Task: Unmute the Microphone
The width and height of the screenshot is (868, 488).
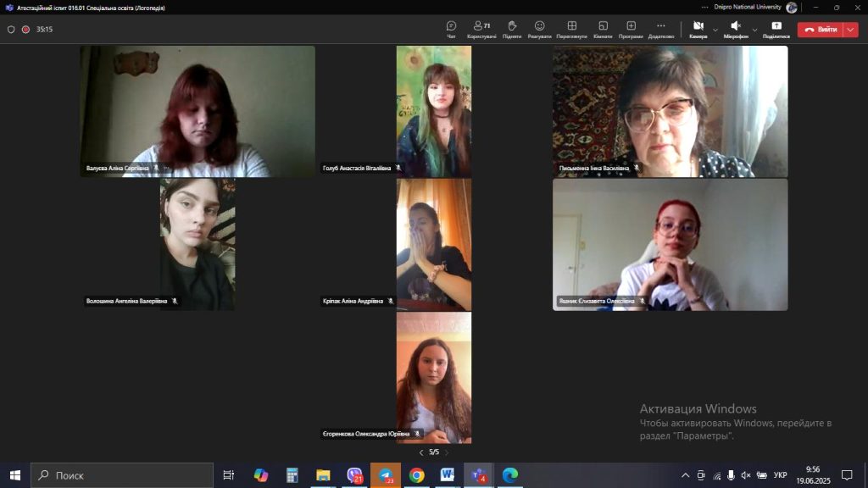Action: coord(736,30)
